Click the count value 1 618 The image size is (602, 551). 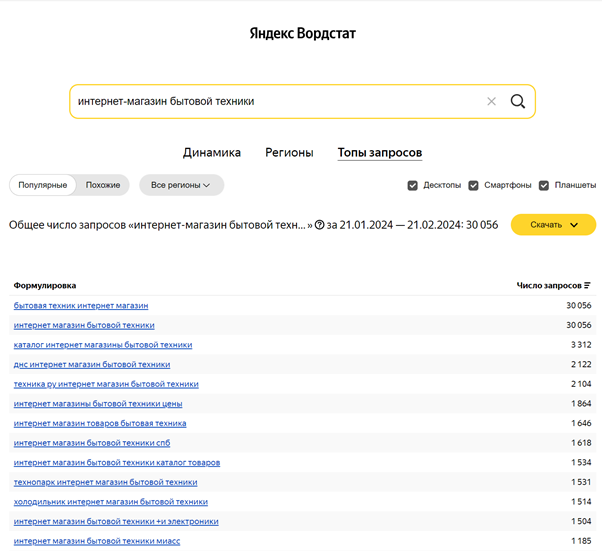pyautogui.click(x=581, y=443)
